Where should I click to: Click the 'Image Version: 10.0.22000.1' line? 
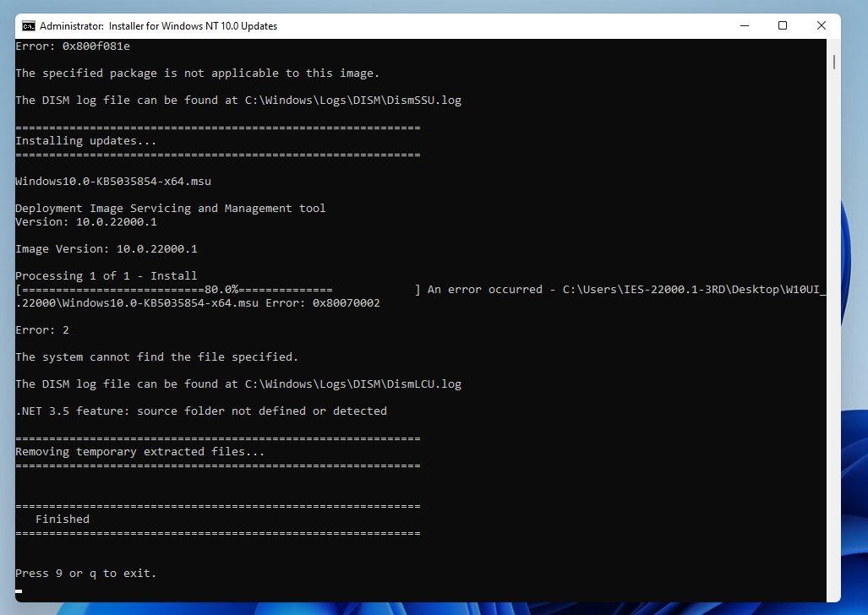coord(106,249)
